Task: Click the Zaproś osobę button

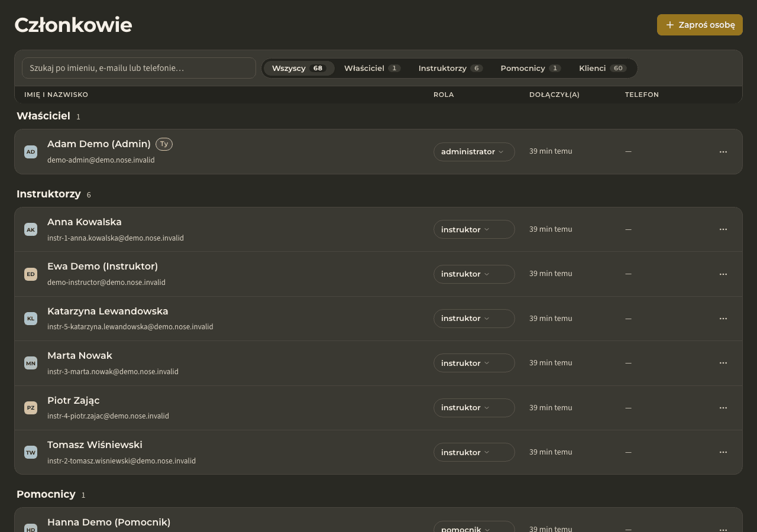Action: pos(700,25)
